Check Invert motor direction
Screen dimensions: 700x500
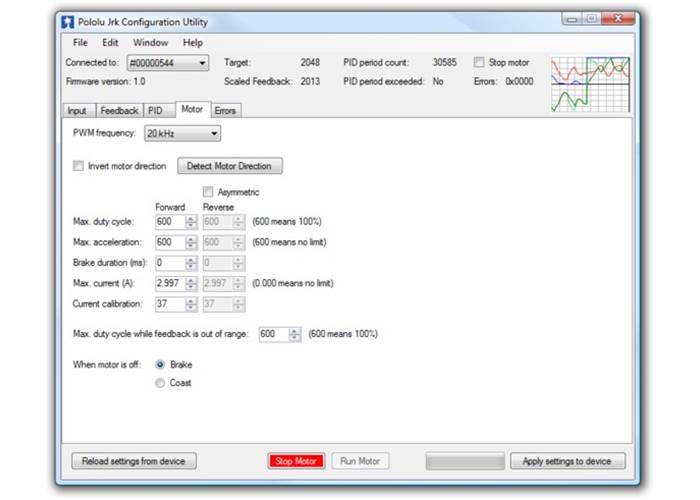(79, 166)
